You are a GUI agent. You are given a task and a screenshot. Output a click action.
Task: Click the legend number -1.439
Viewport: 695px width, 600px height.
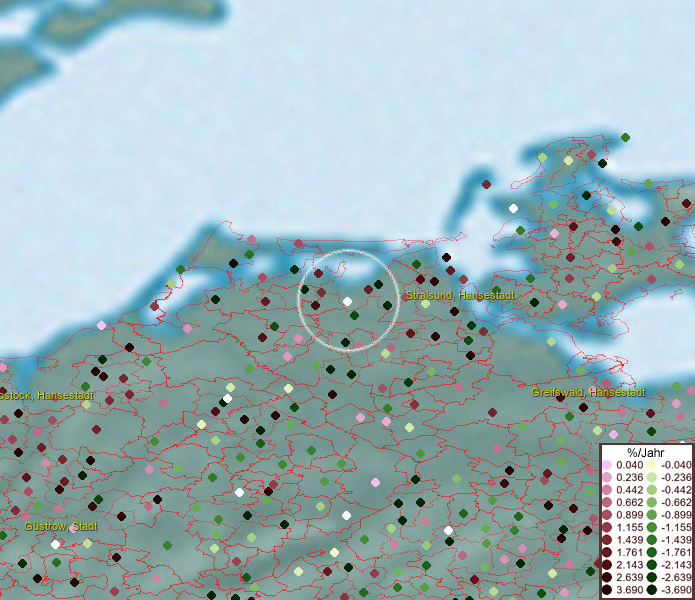click(x=676, y=540)
